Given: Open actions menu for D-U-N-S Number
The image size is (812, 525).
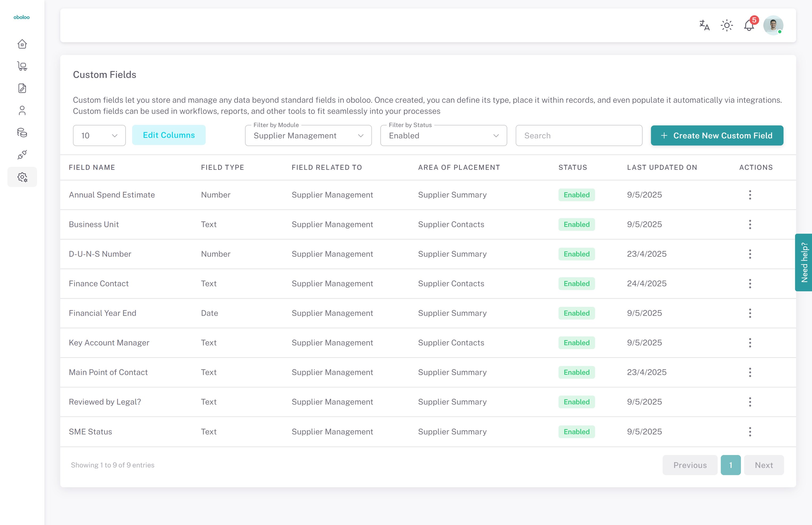Looking at the screenshot, I should (750, 254).
